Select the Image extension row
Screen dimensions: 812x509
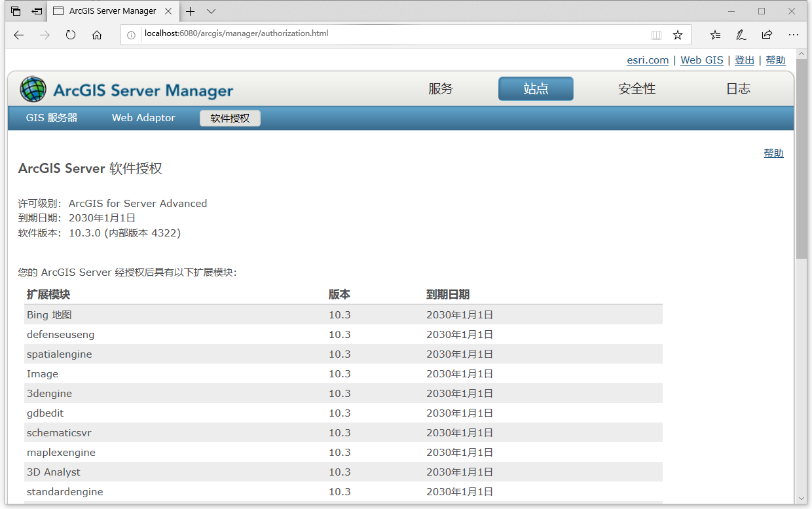(344, 373)
